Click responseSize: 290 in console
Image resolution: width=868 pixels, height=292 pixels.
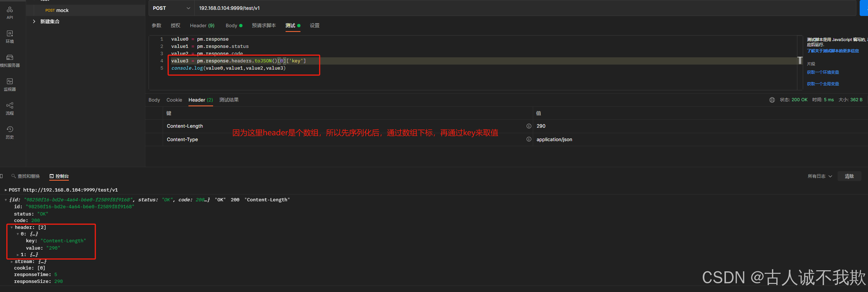[38, 281]
